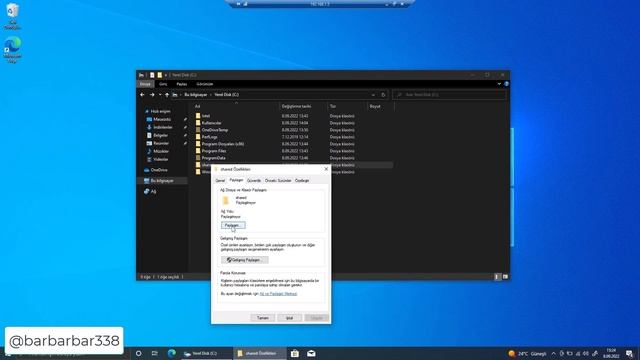The width and height of the screenshot is (640, 360).
Task: Open the Paylaşım tab in properties dialog
Action: pyautogui.click(x=236, y=180)
